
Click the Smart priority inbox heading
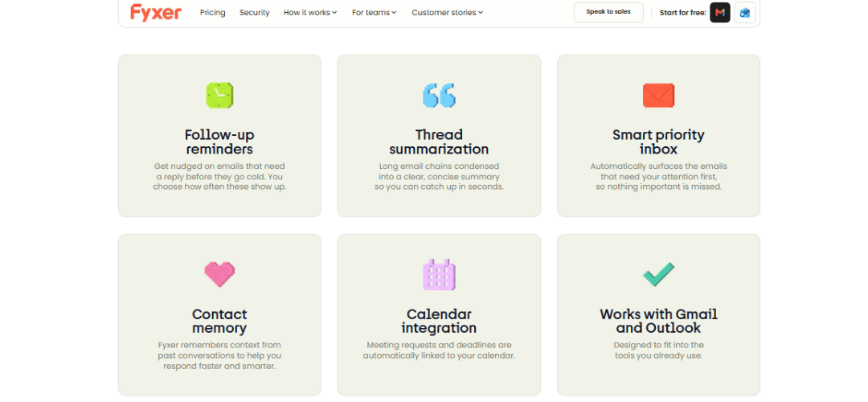point(658,142)
